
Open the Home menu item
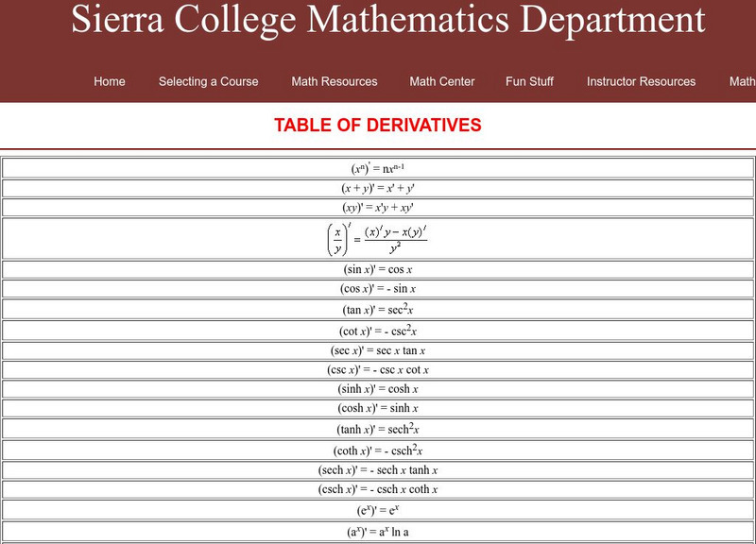pos(110,81)
